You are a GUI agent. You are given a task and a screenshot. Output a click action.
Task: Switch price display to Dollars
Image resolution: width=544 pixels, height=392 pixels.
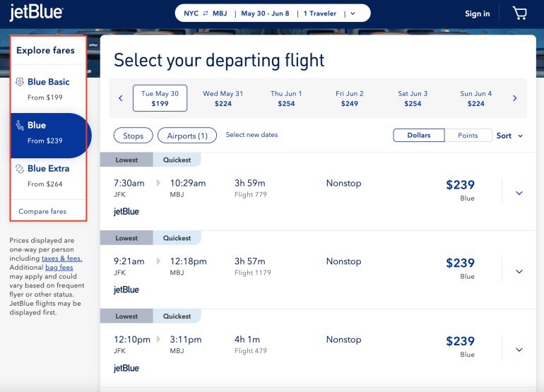pyautogui.click(x=419, y=136)
